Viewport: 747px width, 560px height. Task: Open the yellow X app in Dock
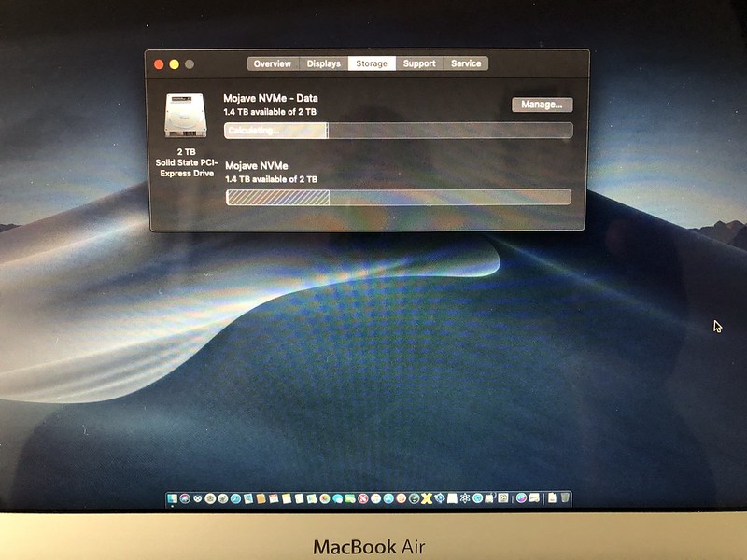(x=427, y=498)
